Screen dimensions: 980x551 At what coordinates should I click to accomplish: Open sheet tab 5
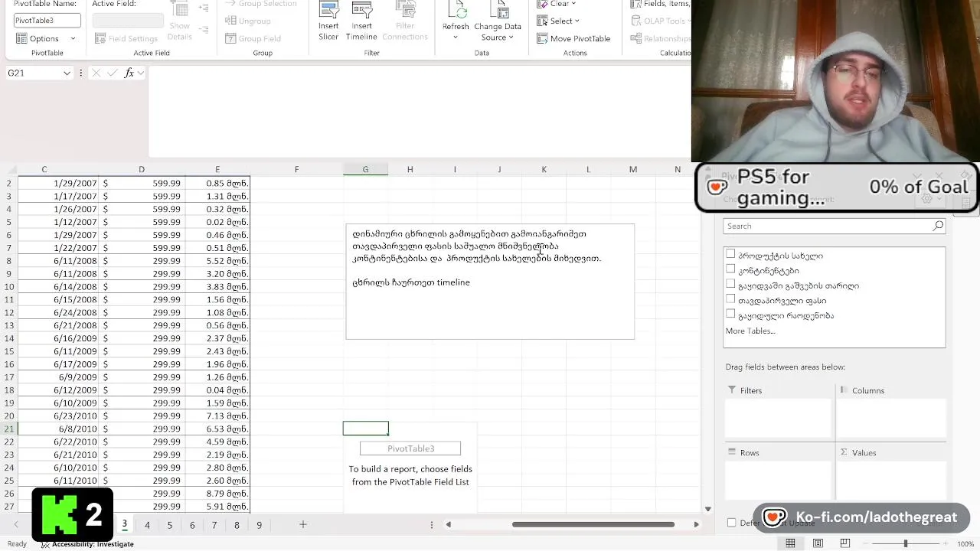(x=170, y=525)
